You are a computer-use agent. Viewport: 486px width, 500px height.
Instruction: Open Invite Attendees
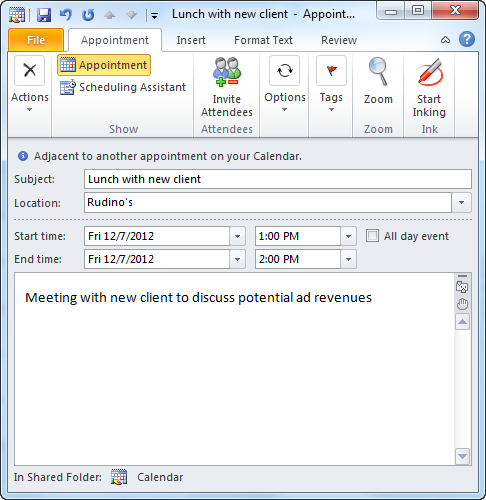227,87
